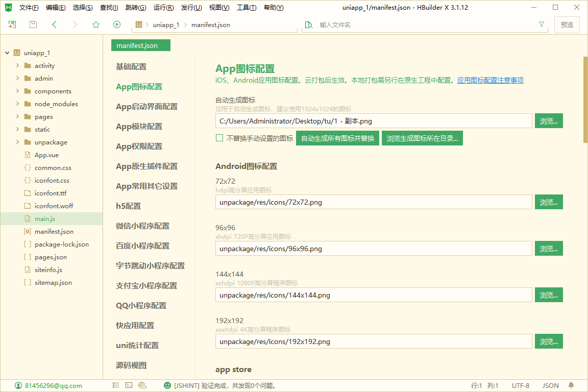Enable 不替换手动设置的图标 checkbox
This screenshot has width=588, height=392.
[219, 138]
